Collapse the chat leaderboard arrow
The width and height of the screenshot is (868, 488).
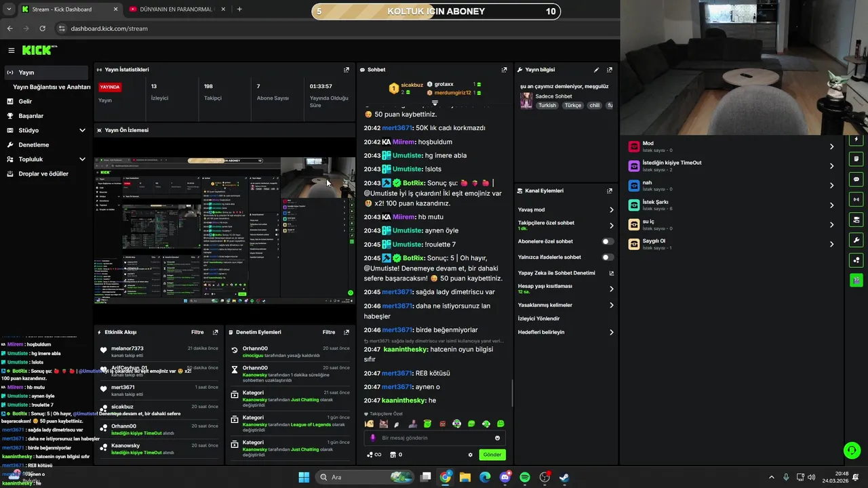tap(435, 103)
